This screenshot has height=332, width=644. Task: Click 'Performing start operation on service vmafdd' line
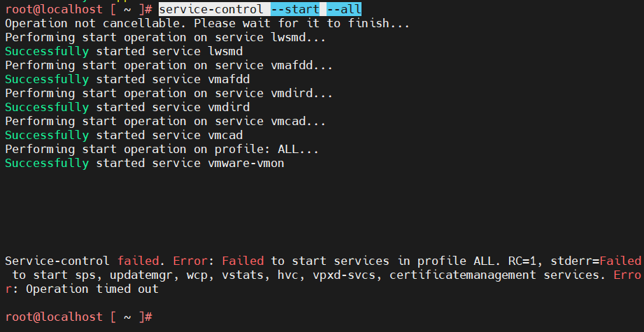click(169, 65)
